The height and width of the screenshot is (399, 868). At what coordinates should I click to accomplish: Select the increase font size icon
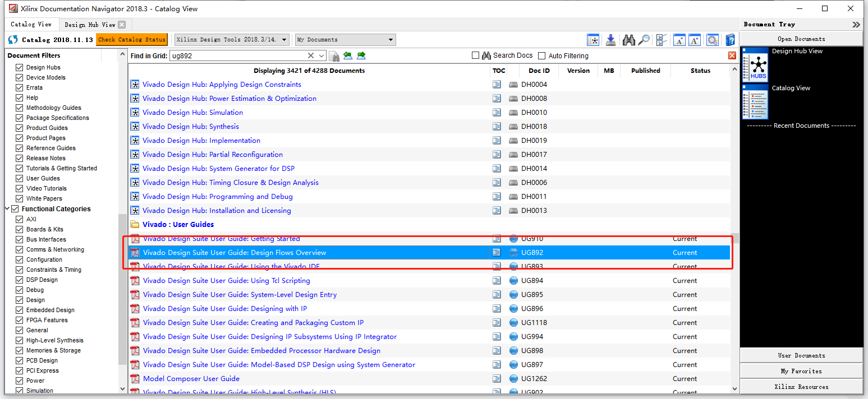pos(695,39)
